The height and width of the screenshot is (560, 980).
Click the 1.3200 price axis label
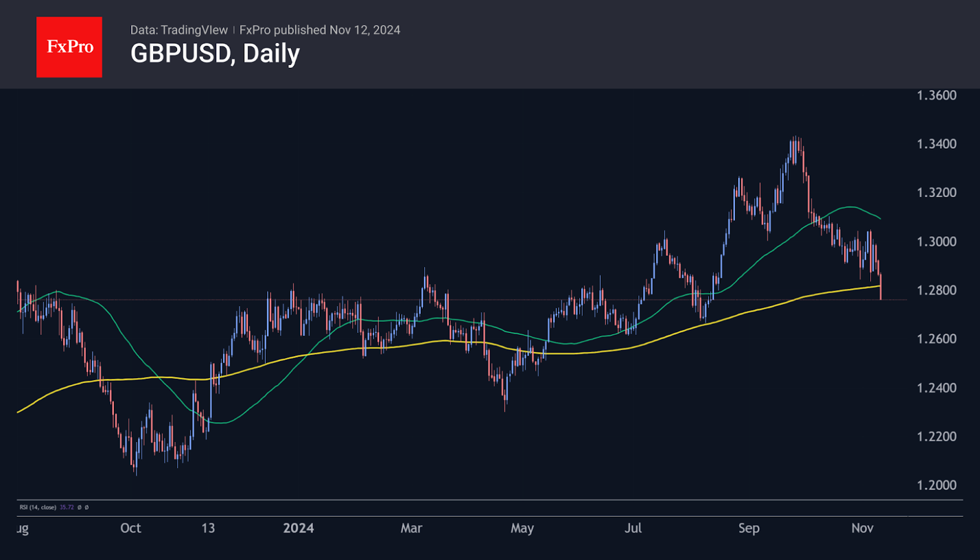(937, 193)
